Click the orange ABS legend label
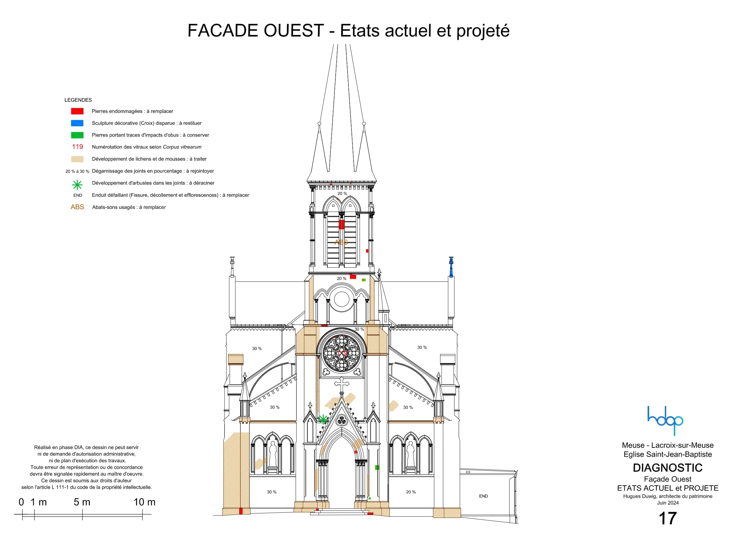The width and height of the screenshot is (756, 534). point(77,207)
